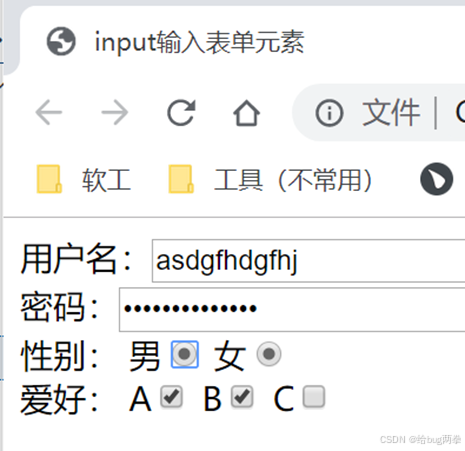Click the browser back arrow
Viewport: 465px width, 451px height.
(49, 112)
